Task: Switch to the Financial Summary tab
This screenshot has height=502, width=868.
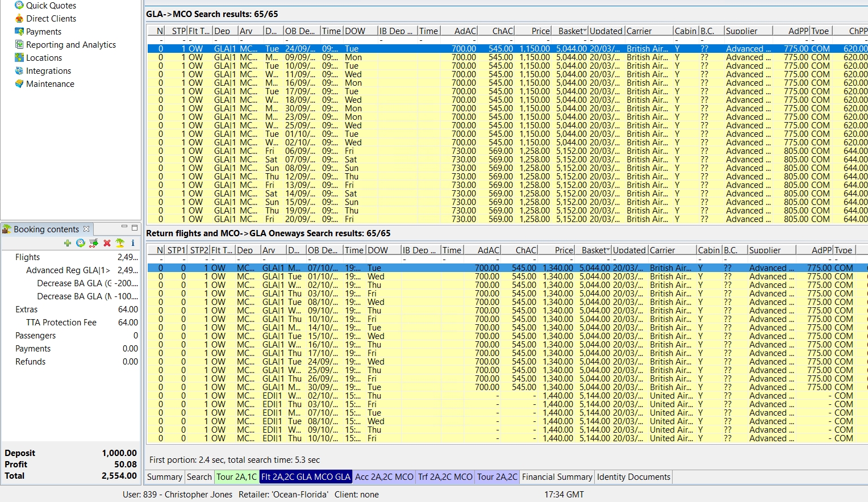Action: pos(557,477)
